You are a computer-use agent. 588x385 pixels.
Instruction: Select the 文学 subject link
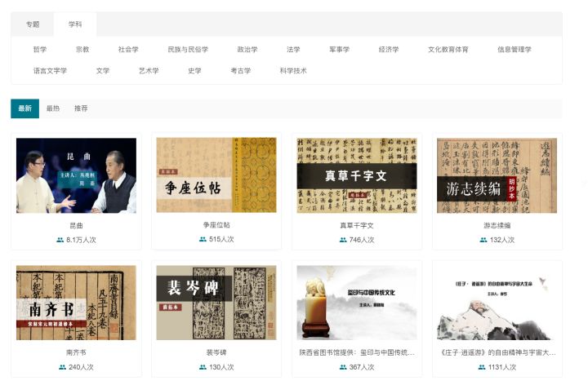103,71
